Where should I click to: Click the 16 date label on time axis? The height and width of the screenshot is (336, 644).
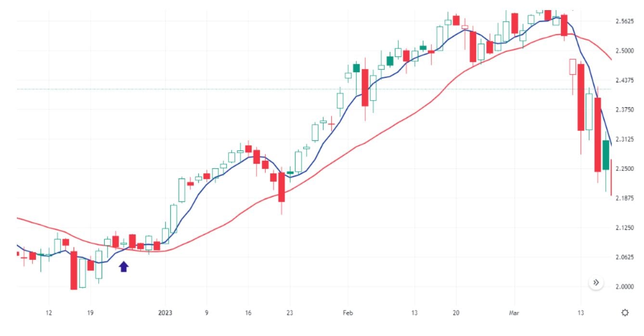[x=248, y=313]
